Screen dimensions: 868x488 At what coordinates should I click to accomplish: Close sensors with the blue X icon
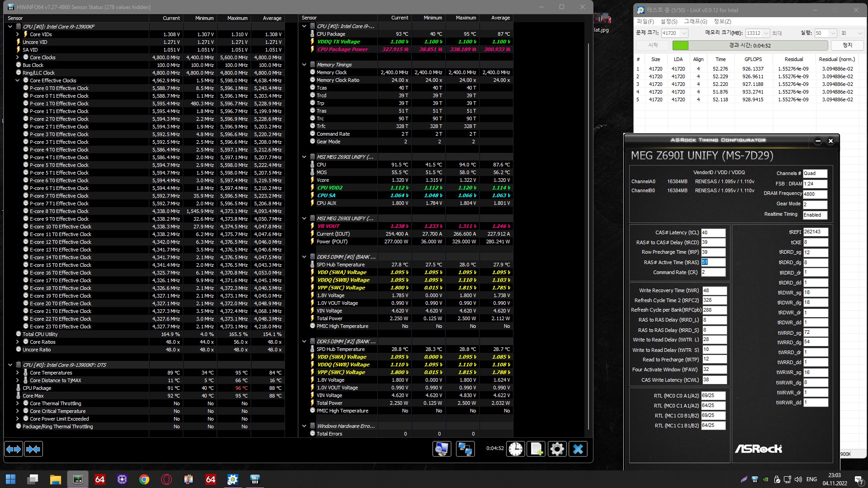pos(578,449)
